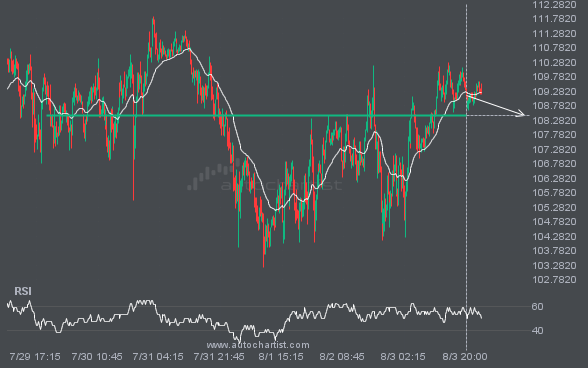588x368 pixels.
Task: Click the price label 107.7820
Action: 554,134
